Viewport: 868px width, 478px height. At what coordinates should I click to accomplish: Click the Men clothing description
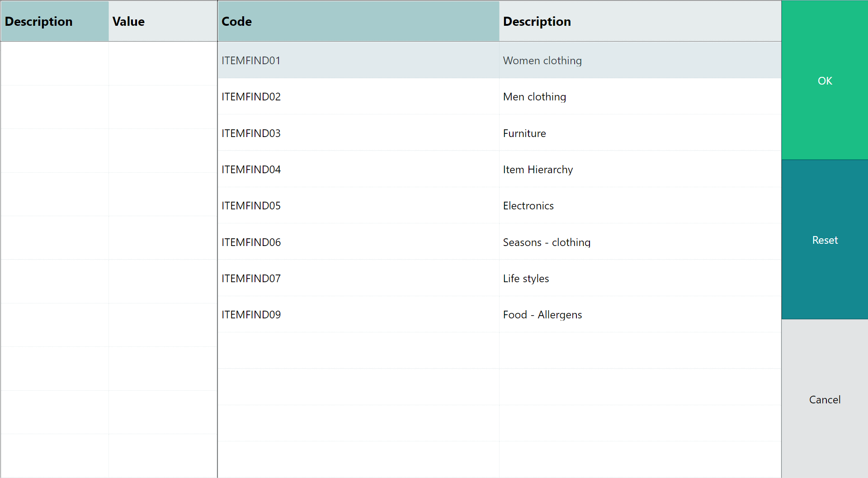tap(534, 97)
